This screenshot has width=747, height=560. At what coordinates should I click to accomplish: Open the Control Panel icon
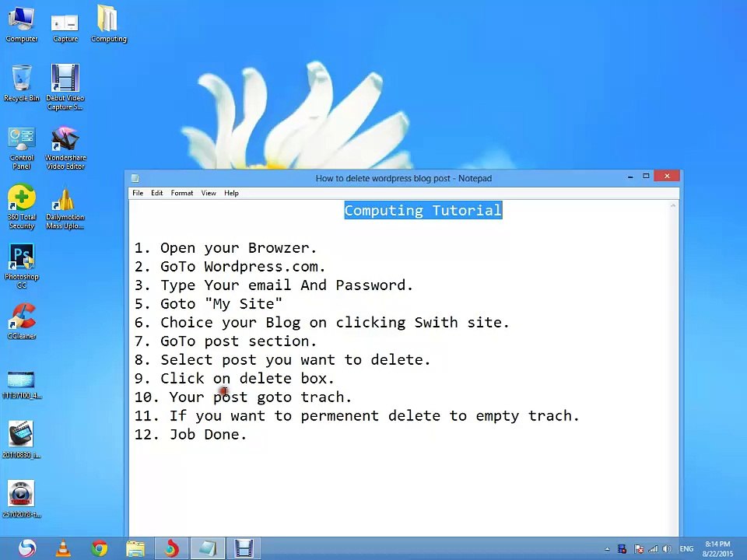[22, 149]
